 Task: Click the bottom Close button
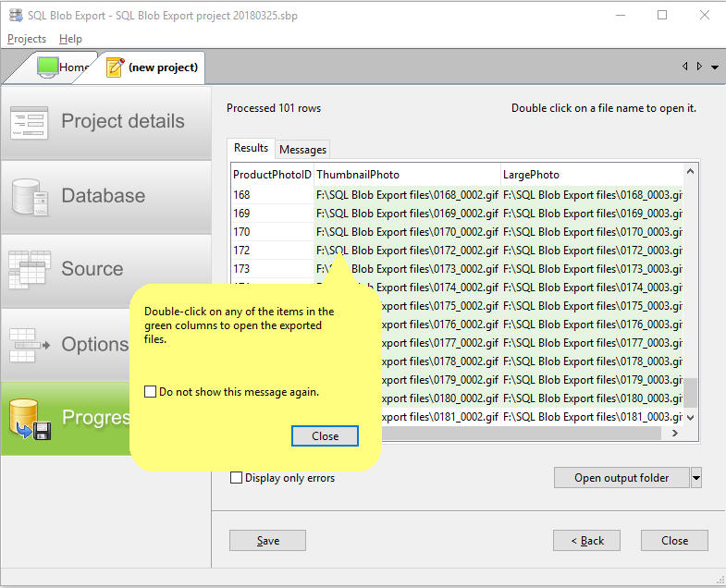(x=674, y=540)
